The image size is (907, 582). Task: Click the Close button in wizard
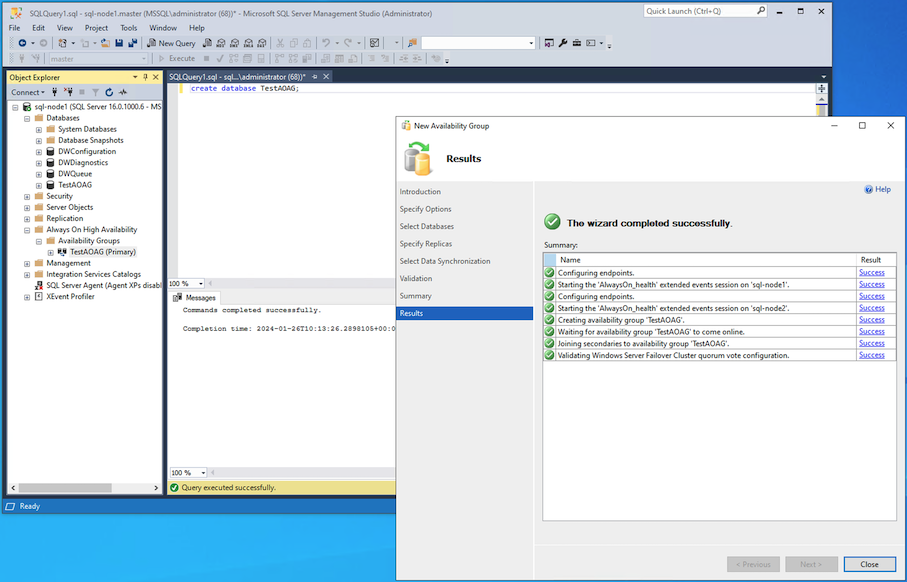(869, 564)
